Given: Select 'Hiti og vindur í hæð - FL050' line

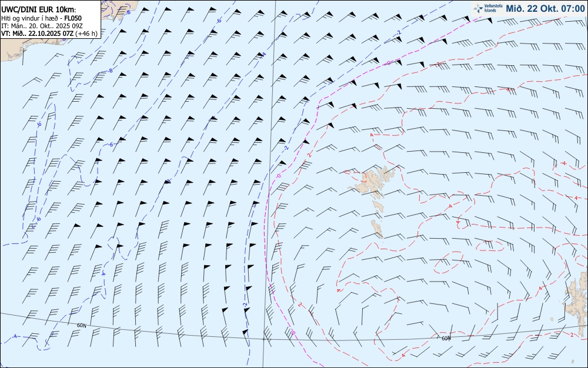Looking at the screenshot, I should (x=41, y=18).
